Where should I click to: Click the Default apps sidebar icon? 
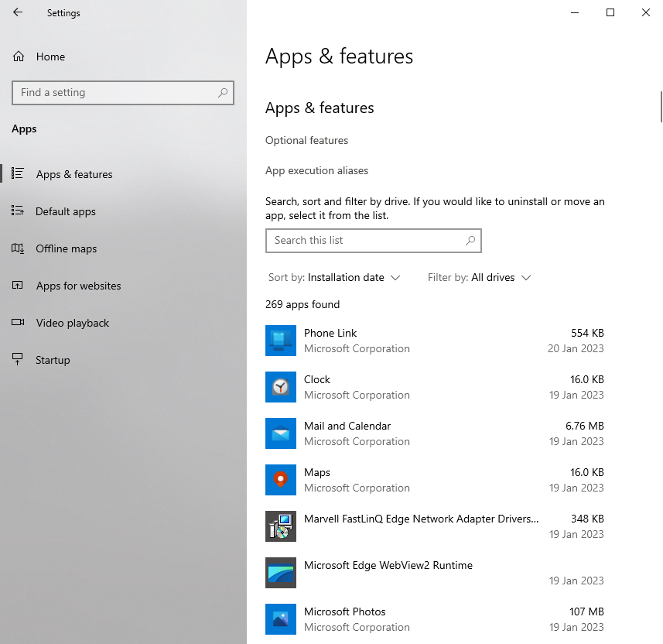[x=17, y=211]
